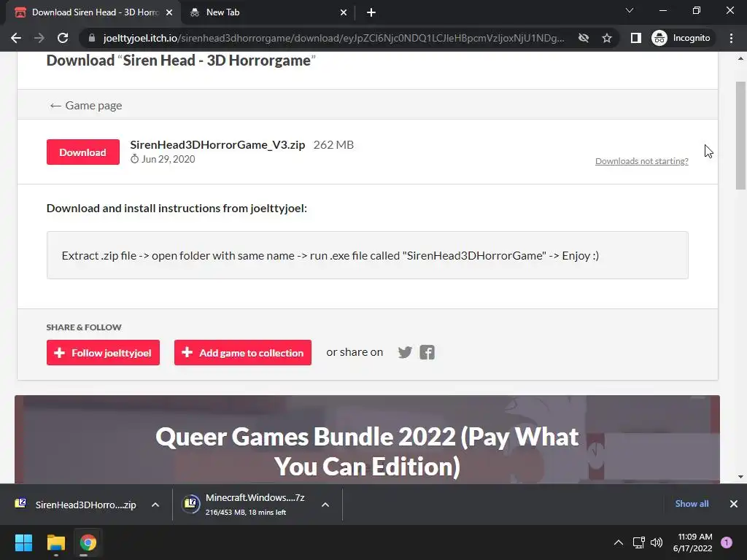Reload the itch.io download page
Screen dimensions: 747x560
coord(63,38)
